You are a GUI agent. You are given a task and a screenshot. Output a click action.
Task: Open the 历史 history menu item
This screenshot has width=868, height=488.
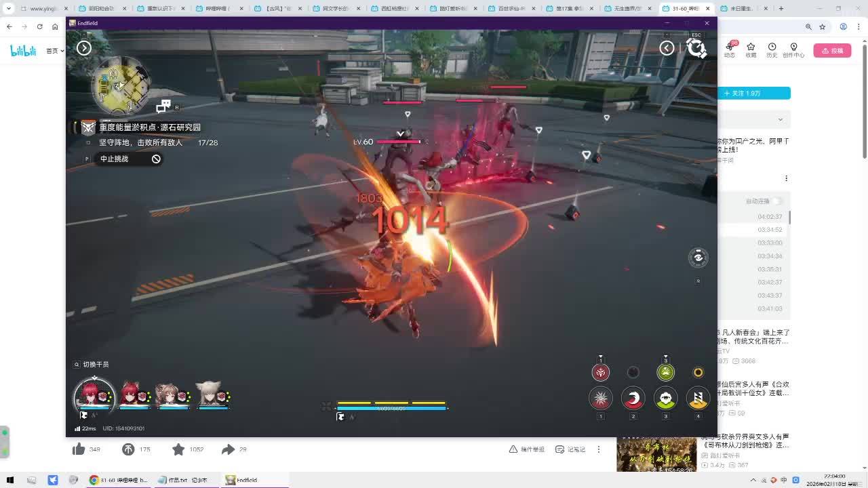tap(772, 50)
